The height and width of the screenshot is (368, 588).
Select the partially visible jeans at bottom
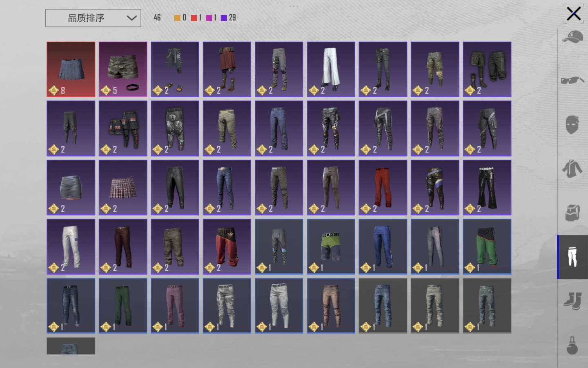[71, 346]
